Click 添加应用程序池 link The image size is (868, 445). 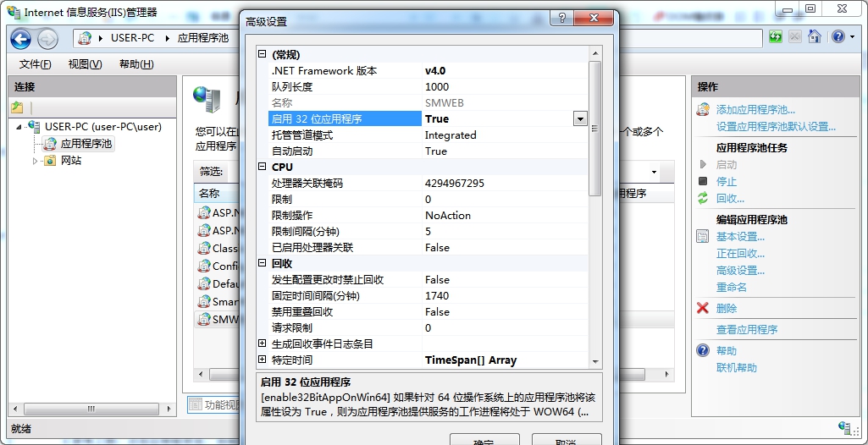pos(755,109)
